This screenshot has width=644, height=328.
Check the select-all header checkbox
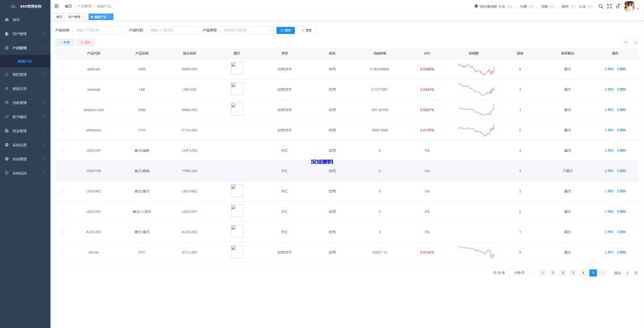click(62, 53)
